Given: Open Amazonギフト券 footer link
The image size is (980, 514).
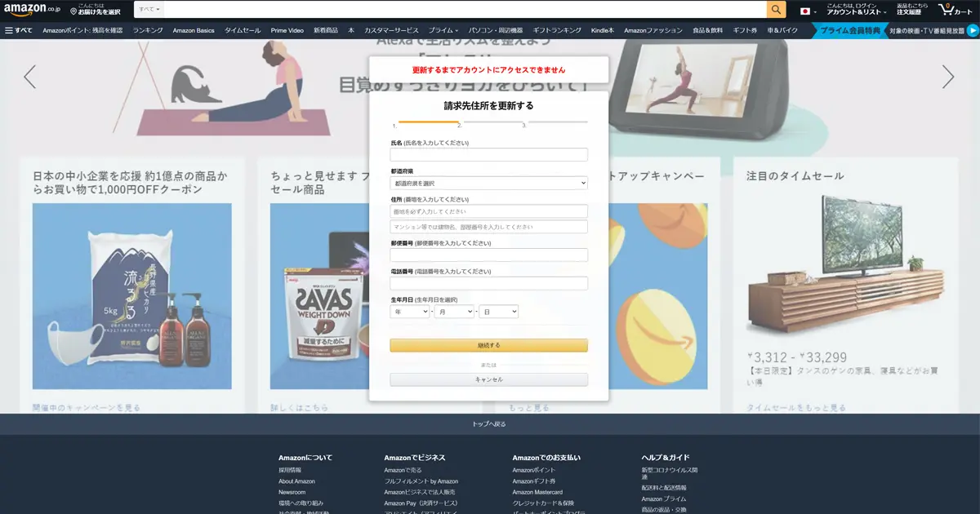Looking at the screenshot, I should point(535,481).
